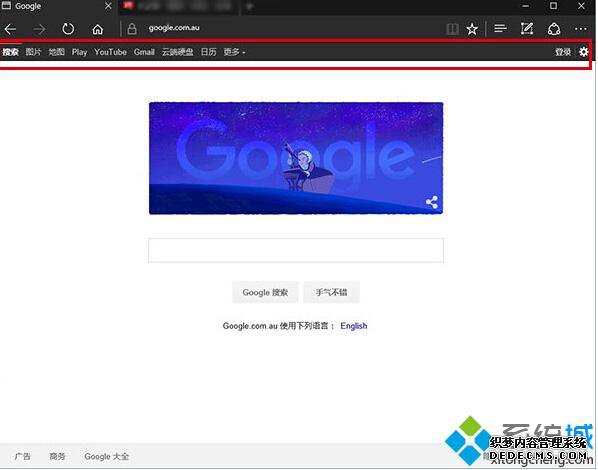The image size is (598, 470).
Task: Open Gmail in Google top bar
Action: click(x=144, y=52)
